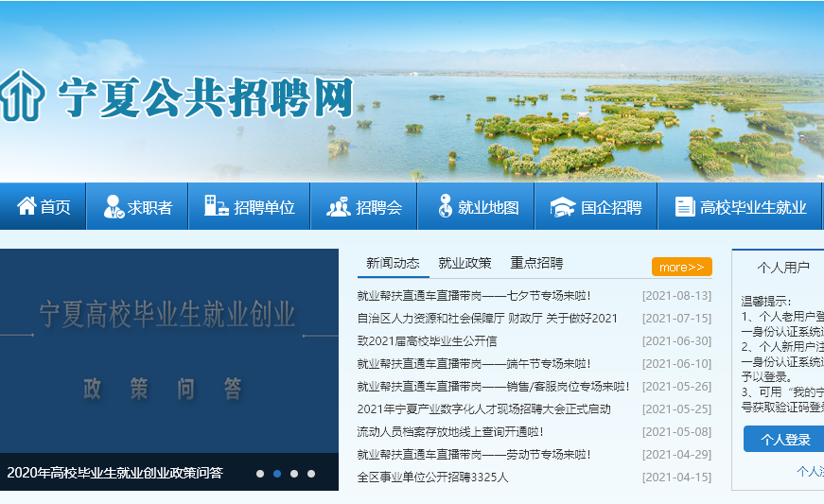
Task: Open the 流动人员档案存放地线上查询开通啦 link
Action: tap(449, 432)
